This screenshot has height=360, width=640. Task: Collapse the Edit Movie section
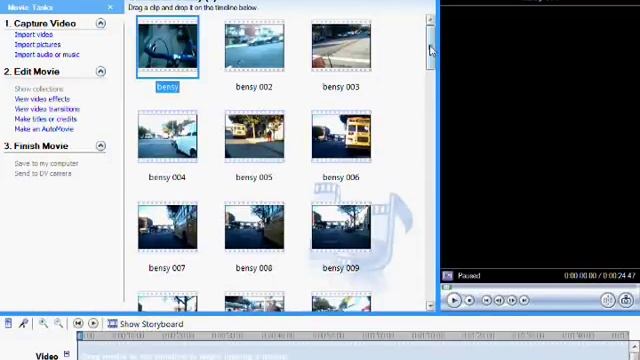tap(101, 71)
